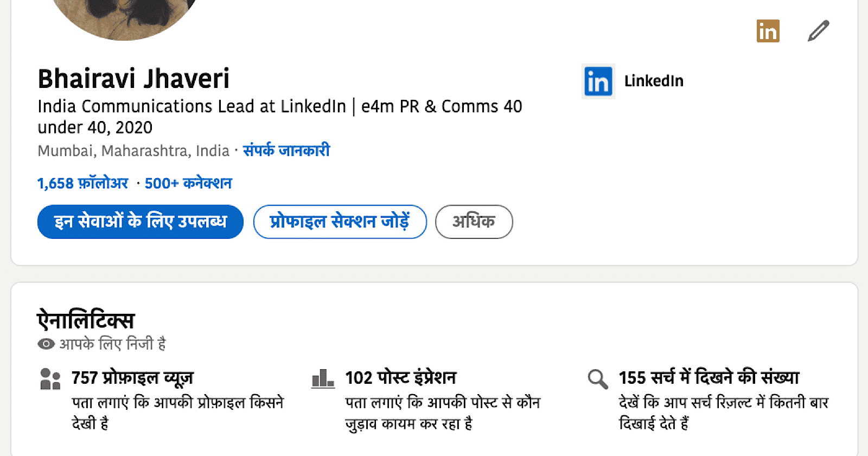868x456 pixels.
Task: Open 102 पोस्ट इंप्रेशन analytics
Action: [x=401, y=378]
